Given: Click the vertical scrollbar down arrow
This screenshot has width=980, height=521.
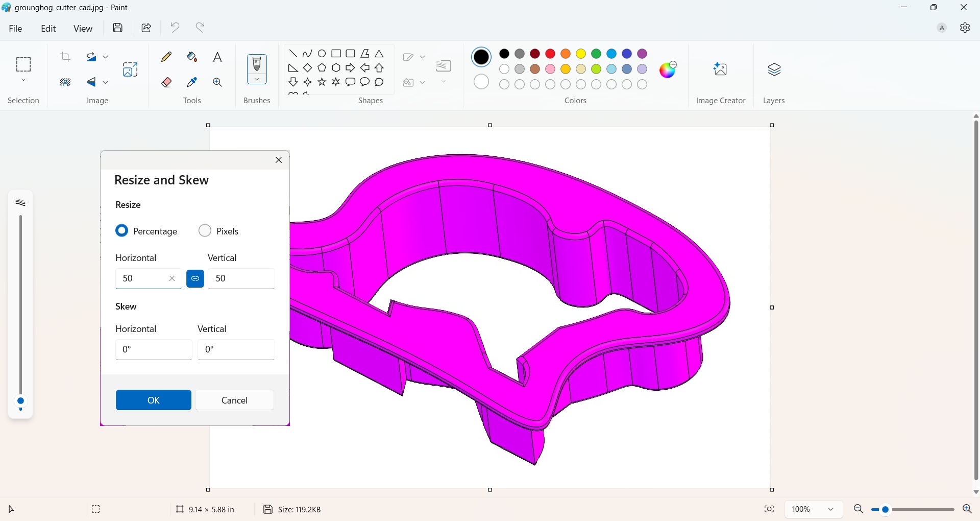Looking at the screenshot, I should (976, 492).
